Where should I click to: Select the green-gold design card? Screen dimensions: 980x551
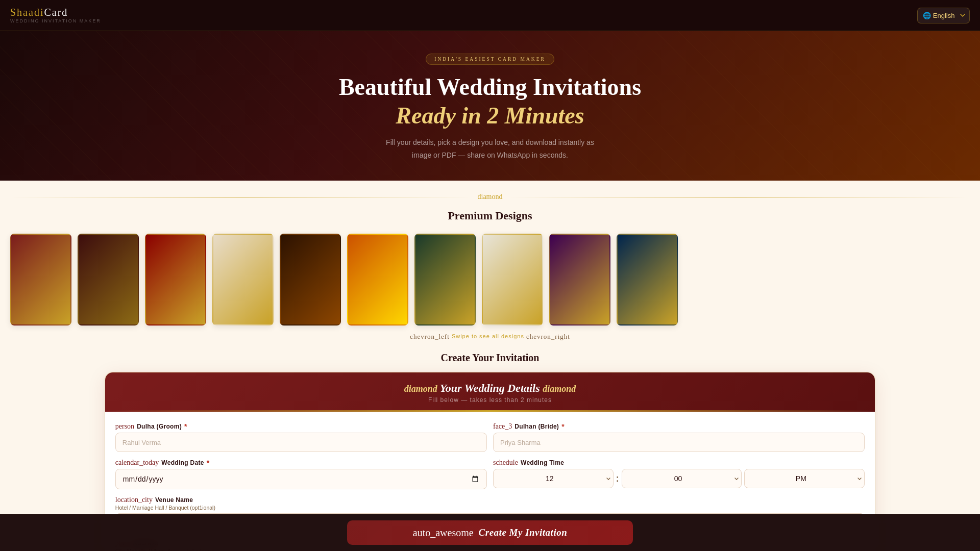pos(445,280)
